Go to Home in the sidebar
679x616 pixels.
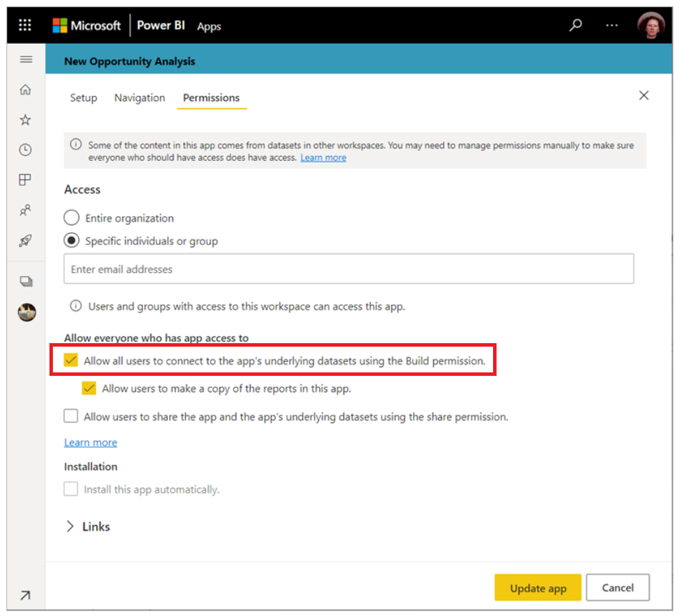(26, 90)
